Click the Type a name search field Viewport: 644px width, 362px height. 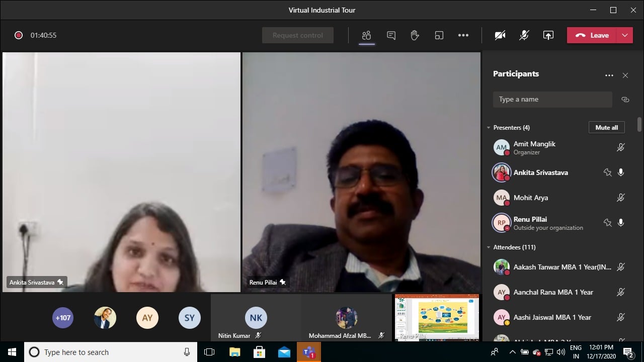point(552,100)
